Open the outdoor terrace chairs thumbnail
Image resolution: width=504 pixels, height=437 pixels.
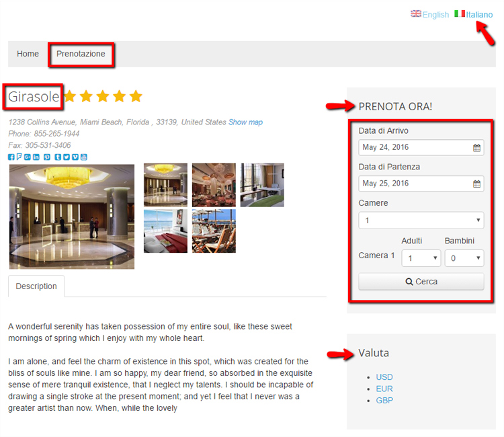[x=214, y=231]
